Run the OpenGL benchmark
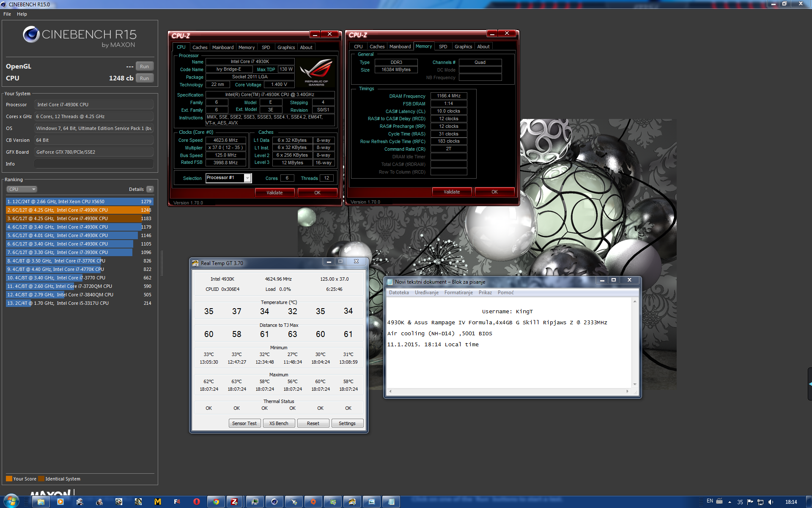Screen dimensions: 812x508 click(145, 66)
